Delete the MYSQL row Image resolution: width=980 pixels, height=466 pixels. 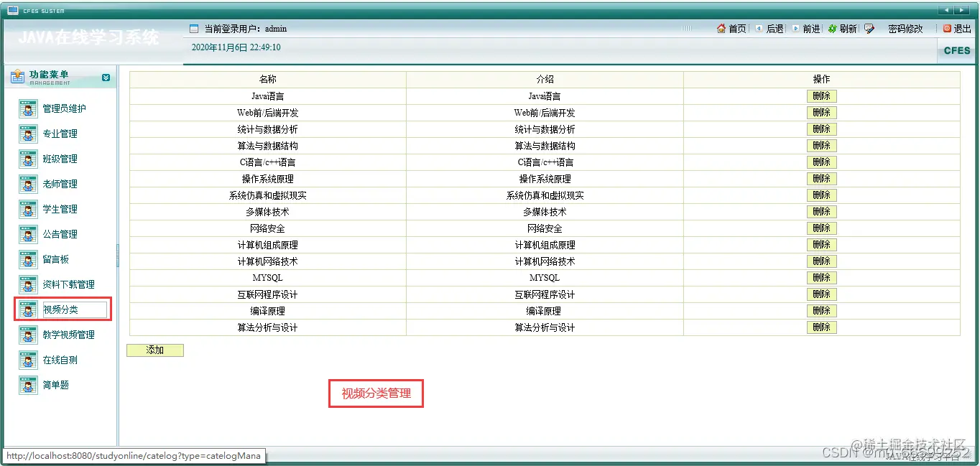coord(821,278)
